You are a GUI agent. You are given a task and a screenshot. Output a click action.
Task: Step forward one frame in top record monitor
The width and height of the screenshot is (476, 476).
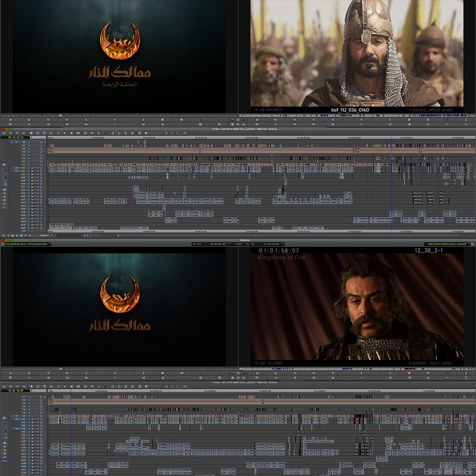pyautogui.click(x=314, y=120)
